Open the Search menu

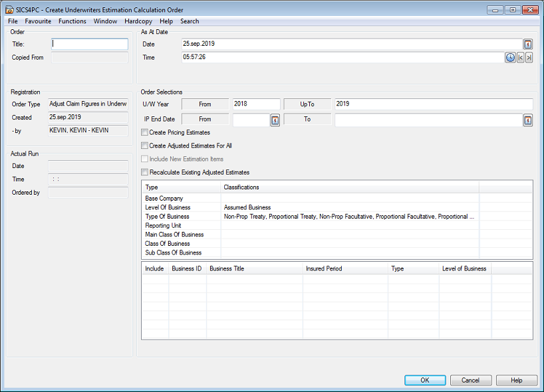pyautogui.click(x=190, y=21)
